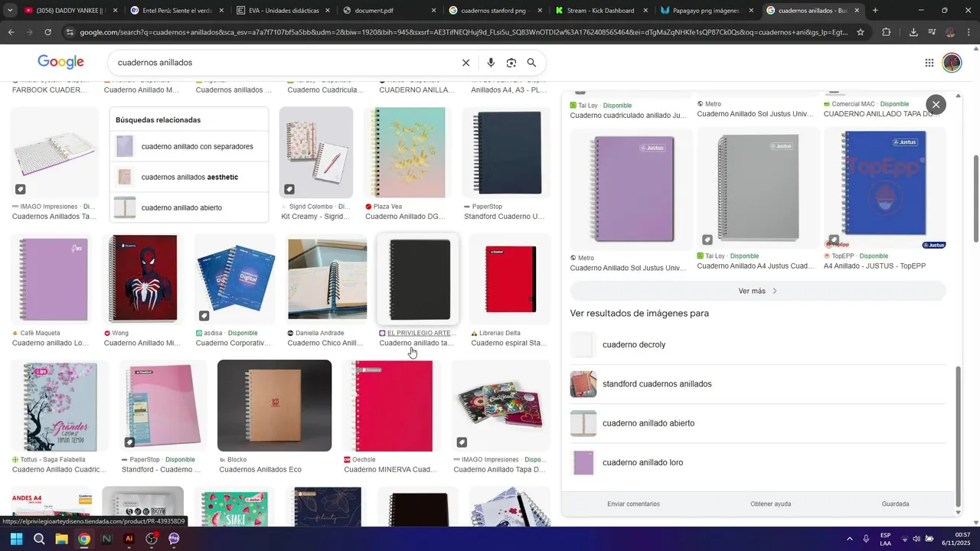Screen dimensions: 980x551
Task: Select related search cuaderno anillado abierto in grid
Action: click(189, 207)
